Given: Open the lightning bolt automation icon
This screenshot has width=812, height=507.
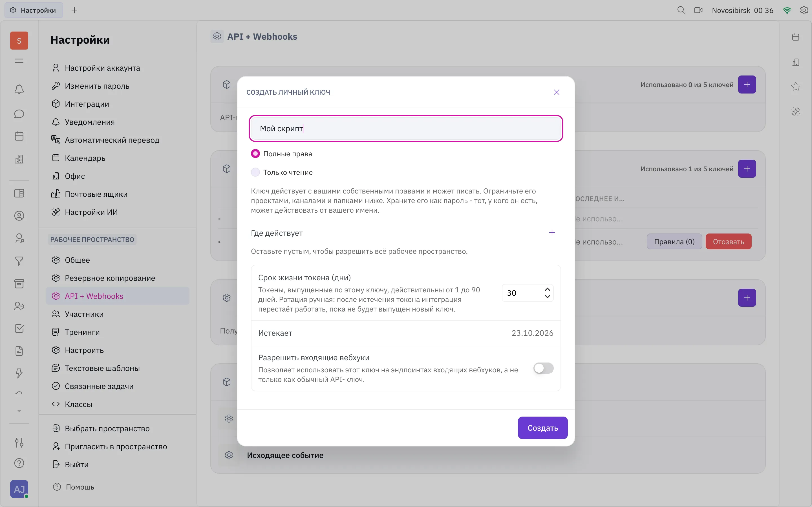Looking at the screenshot, I should coord(19,373).
